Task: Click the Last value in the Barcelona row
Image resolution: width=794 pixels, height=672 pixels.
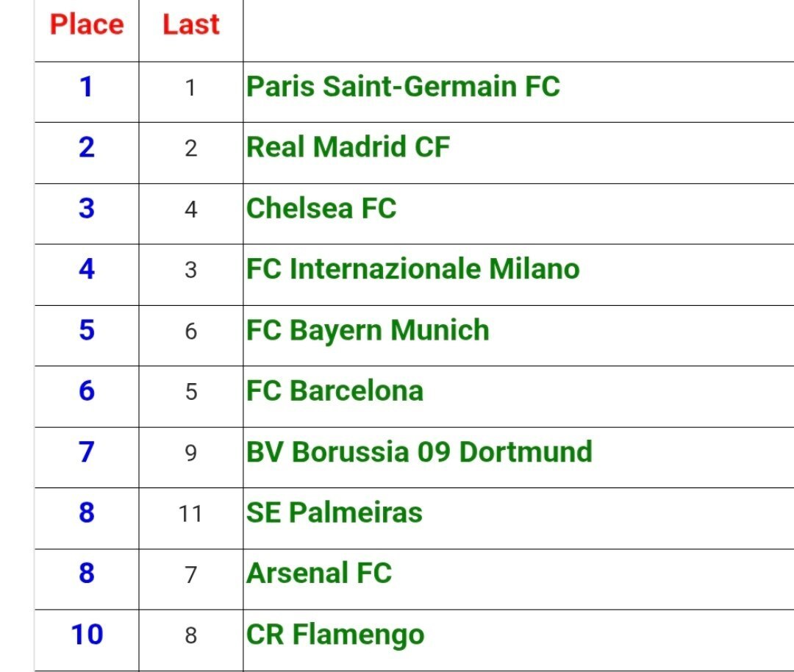Action: 190,391
